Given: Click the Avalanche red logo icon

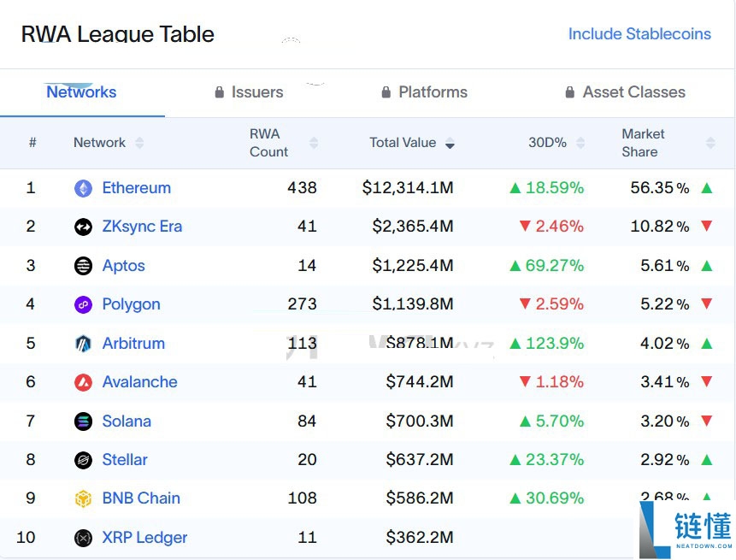Looking at the screenshot, I should 83,382.
